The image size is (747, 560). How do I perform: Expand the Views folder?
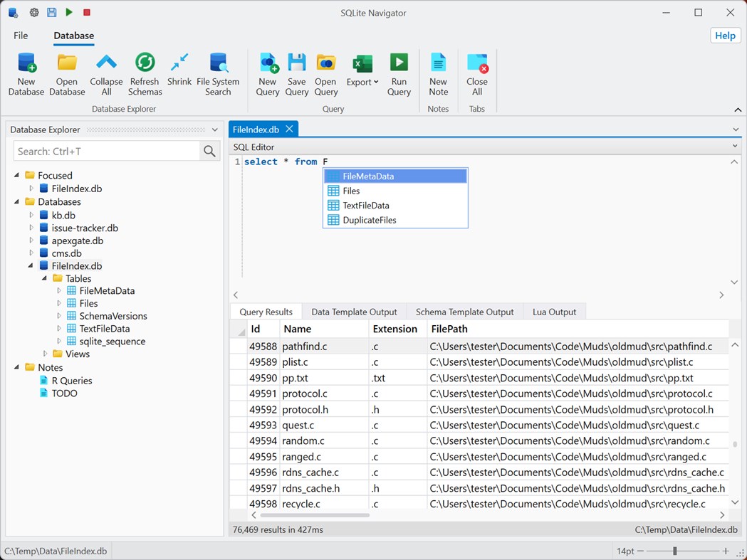(x=46, y=354)
